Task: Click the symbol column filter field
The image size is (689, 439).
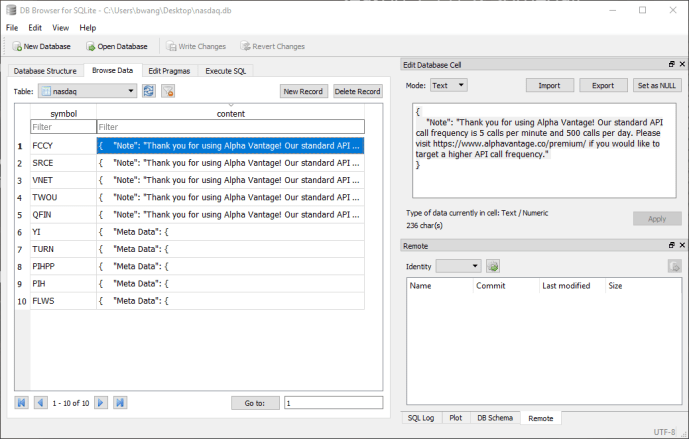Action: pos(62,127)
